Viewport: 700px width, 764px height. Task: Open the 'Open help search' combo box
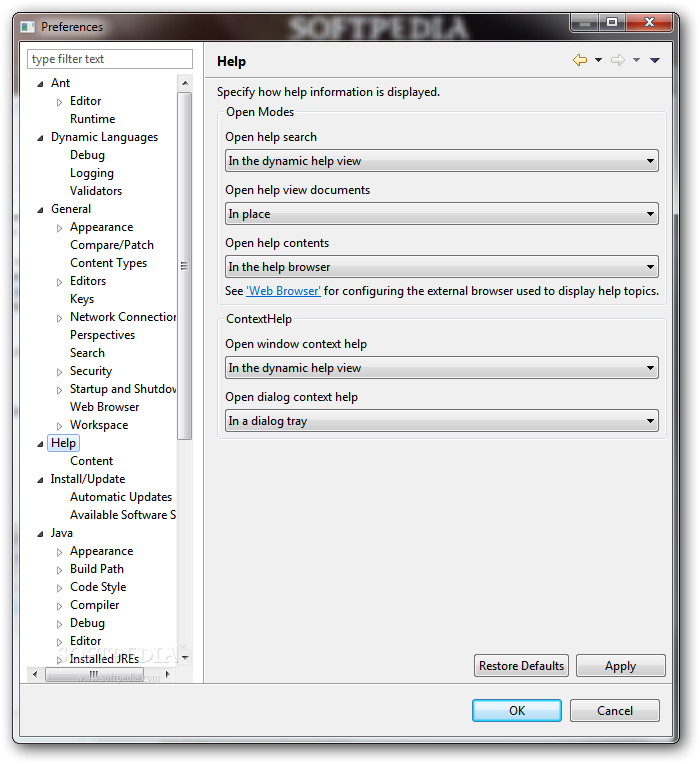441,161
